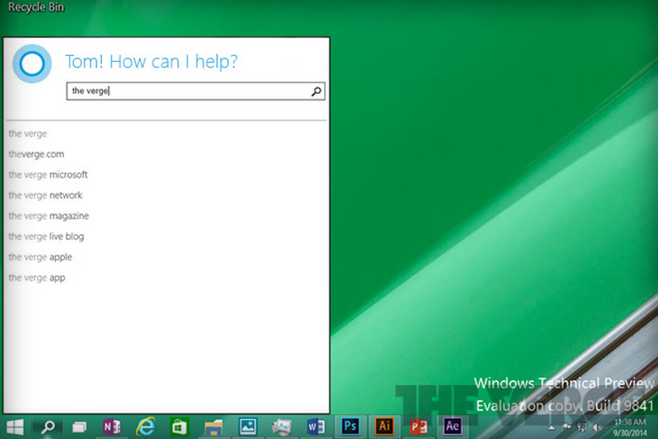This screenshot has height=439, width=659.
Task: Click the Cortana circle icon
Action: [x=32, y=64]
